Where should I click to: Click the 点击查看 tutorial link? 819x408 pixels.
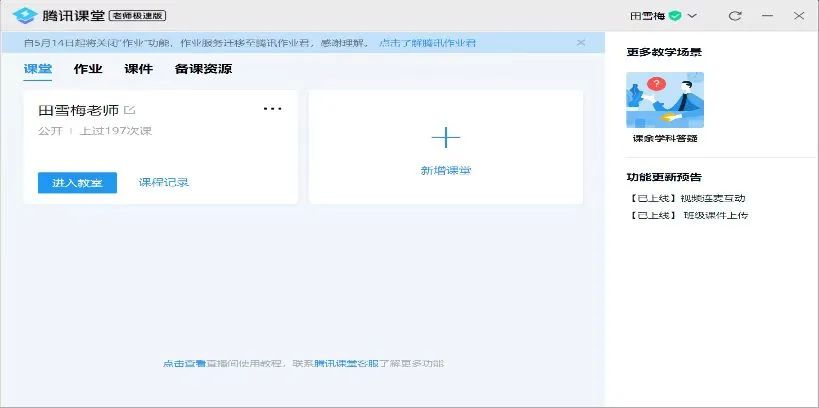[x=184, y=364]
